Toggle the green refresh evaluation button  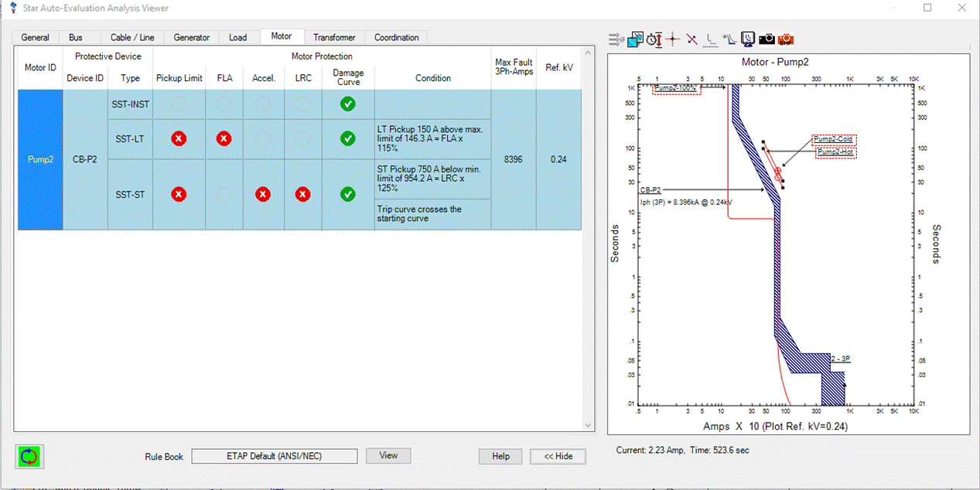pos(29,456)
